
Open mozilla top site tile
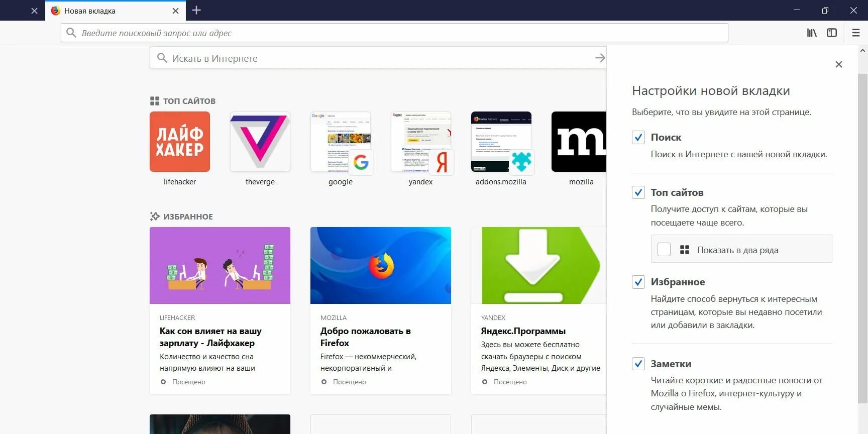579,142
